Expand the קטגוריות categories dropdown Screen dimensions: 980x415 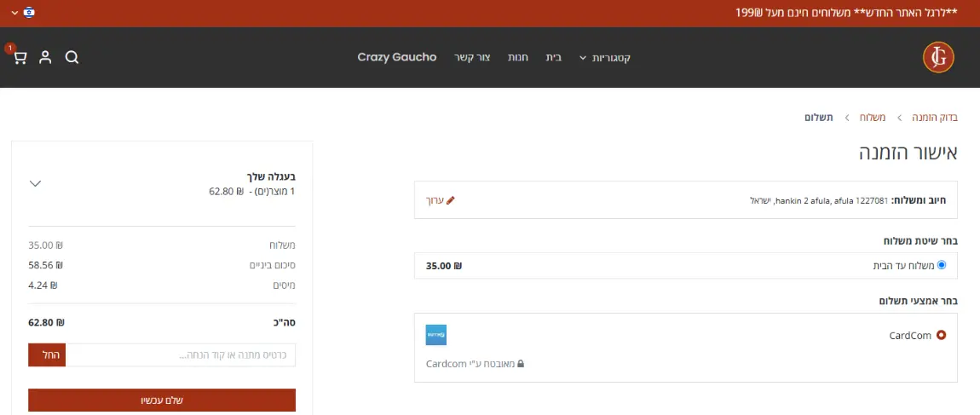click(x=605, y=58)
